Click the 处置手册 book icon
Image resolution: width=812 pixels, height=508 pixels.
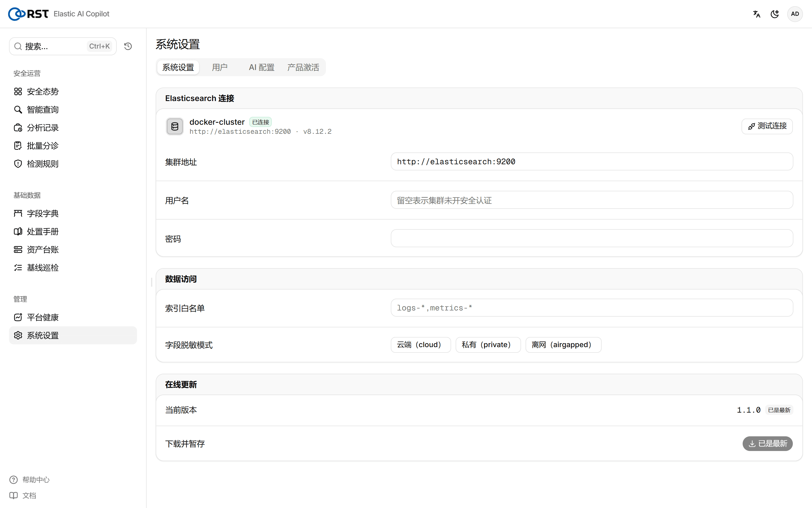[18, 231]
